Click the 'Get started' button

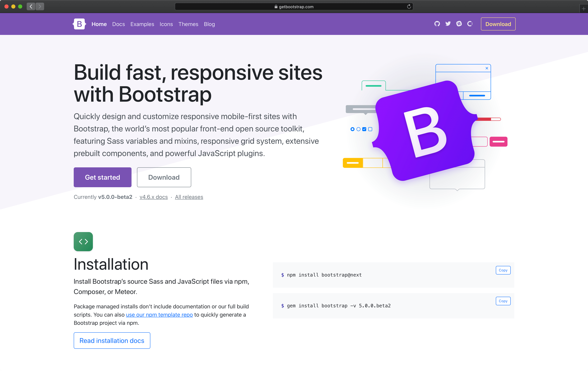click(x=102, y=177)
